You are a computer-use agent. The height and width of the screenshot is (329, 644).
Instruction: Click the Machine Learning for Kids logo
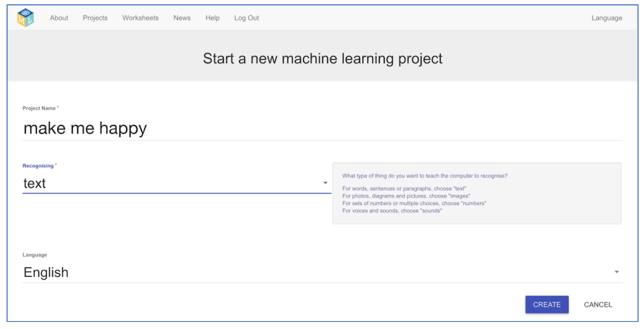[x=25, y=18]
